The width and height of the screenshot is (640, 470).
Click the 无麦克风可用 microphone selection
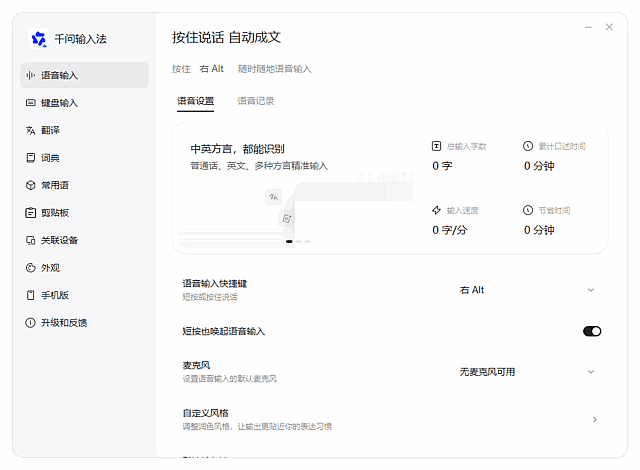(487, 372)
